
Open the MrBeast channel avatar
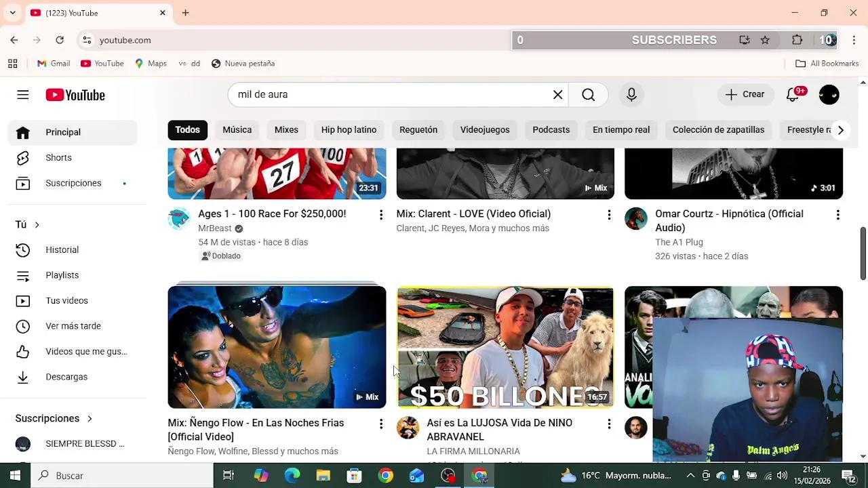pyautogui.click(x=179, y=219)
